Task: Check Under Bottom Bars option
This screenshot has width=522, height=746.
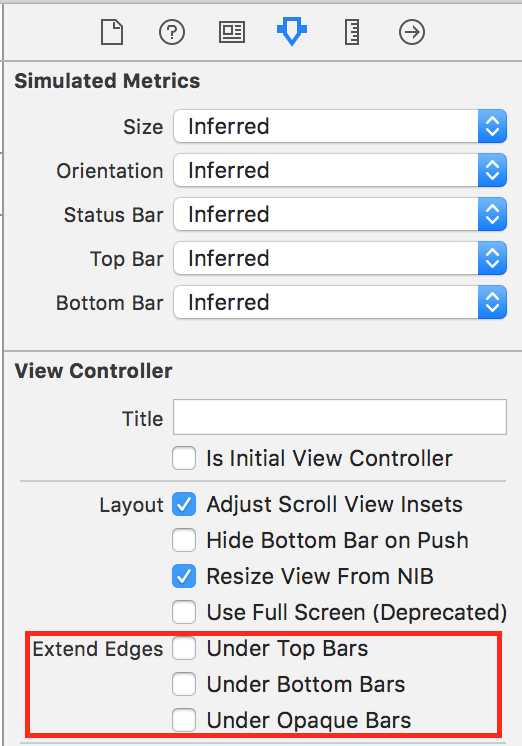Action: pyautogui.click(x=184, y=684)
